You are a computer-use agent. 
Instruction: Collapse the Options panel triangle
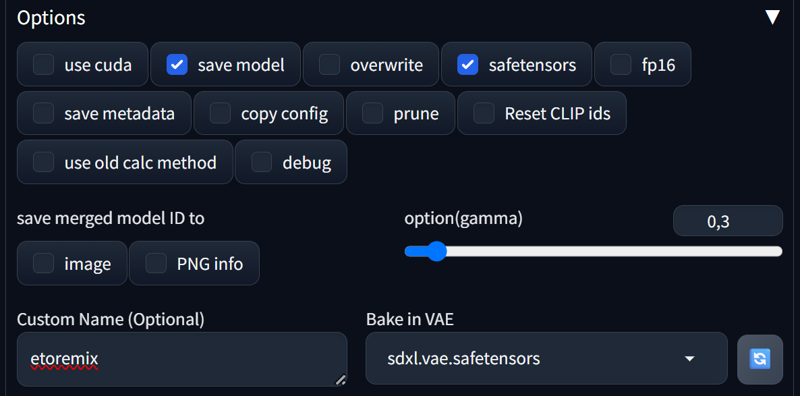pos(772,18)
